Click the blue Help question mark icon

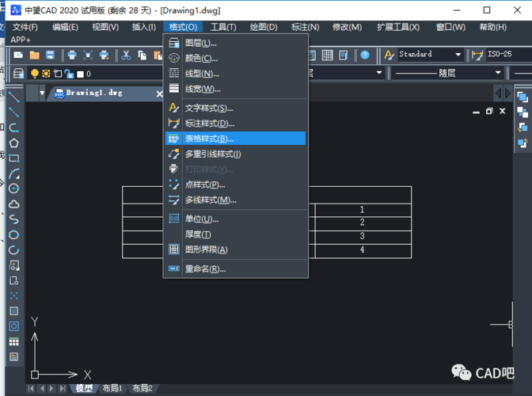click(x=365, y=55)
